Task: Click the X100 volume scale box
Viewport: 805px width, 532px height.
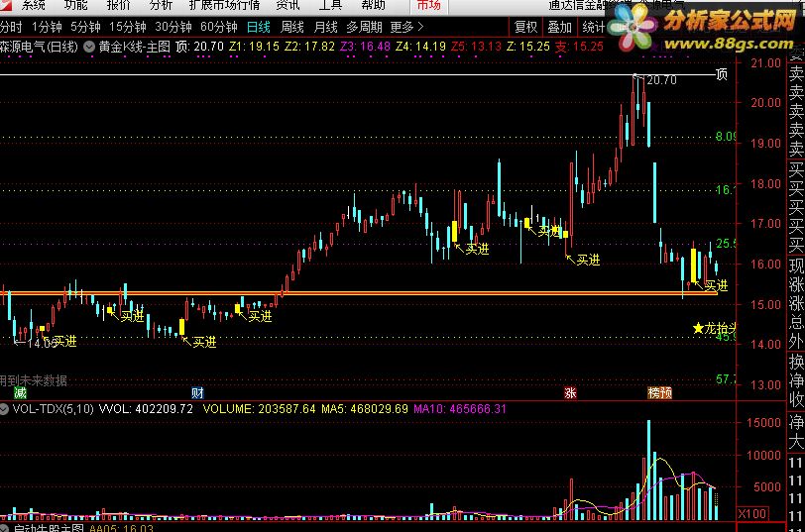Action: (x=752, y=513)
